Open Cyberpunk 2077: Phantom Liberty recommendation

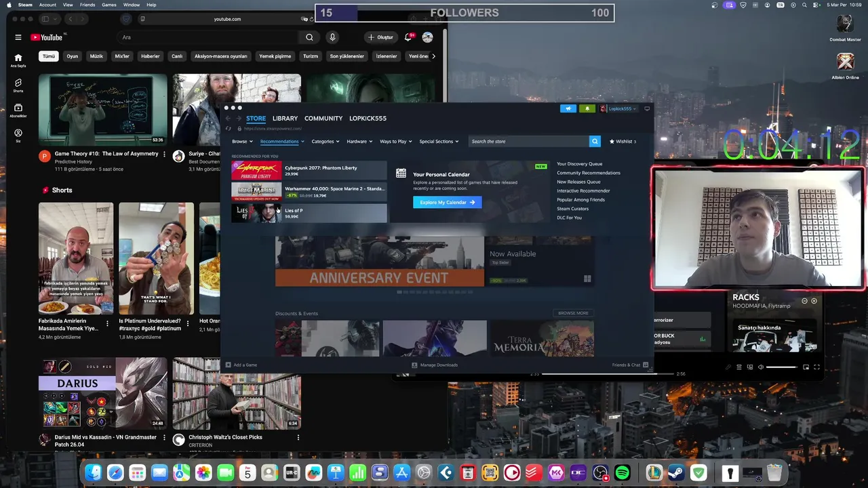point(309,171)
